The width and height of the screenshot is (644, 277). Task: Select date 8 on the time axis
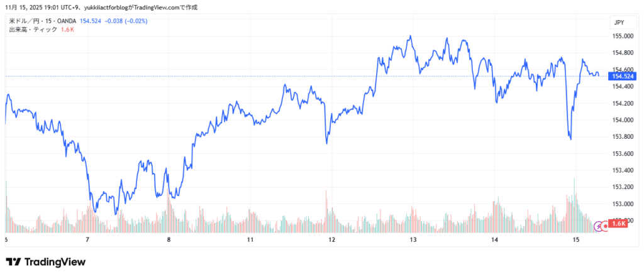(x=169, y=240)
